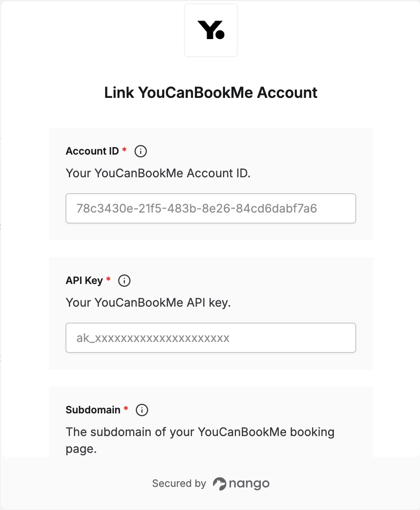Screen dimensions: 420x510
Task: Click the 'Your YouCanBookMe Account ID.' description
Action: click(x=158, y=173)
